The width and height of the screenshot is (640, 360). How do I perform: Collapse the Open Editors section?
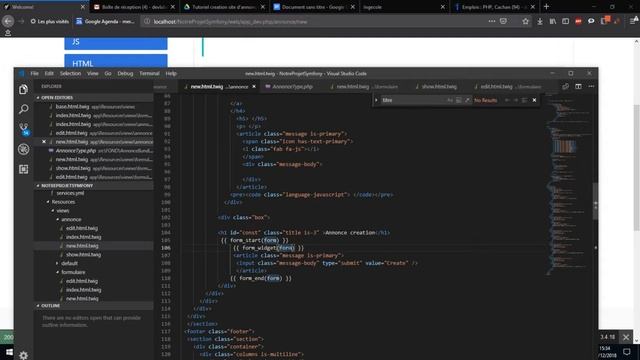click(93, 98)
